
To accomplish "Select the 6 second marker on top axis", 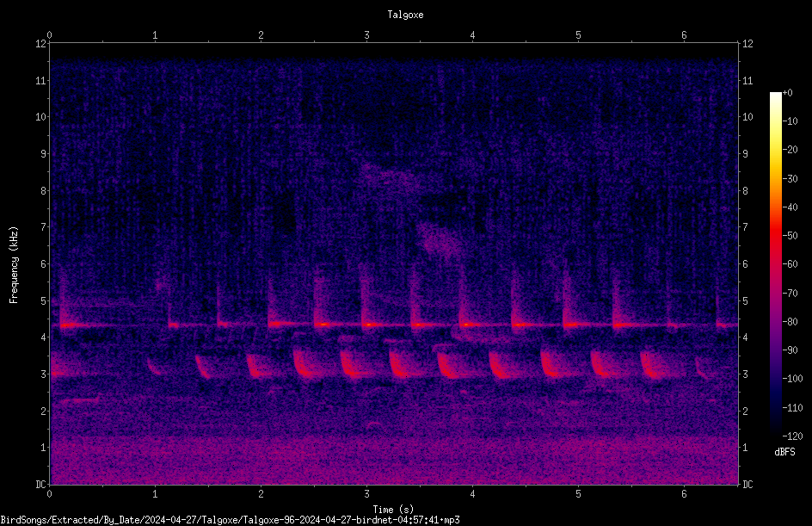I will pyautogui.click(x=684, y=35).
